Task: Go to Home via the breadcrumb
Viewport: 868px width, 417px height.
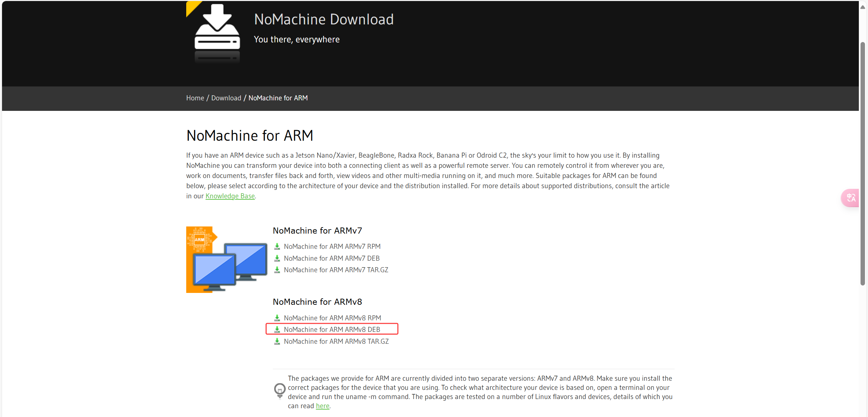Action: point(195,98)
